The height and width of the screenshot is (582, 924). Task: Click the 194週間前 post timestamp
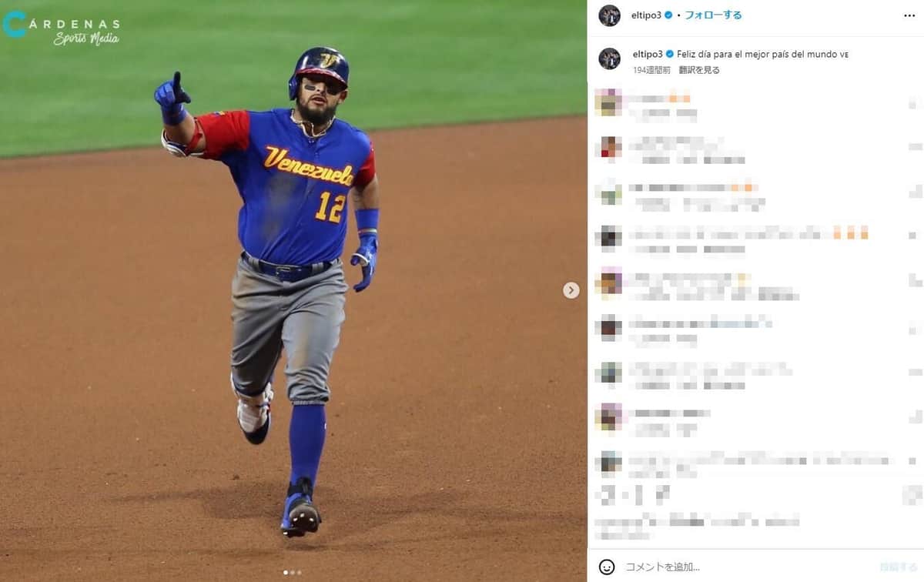point(651,70)
